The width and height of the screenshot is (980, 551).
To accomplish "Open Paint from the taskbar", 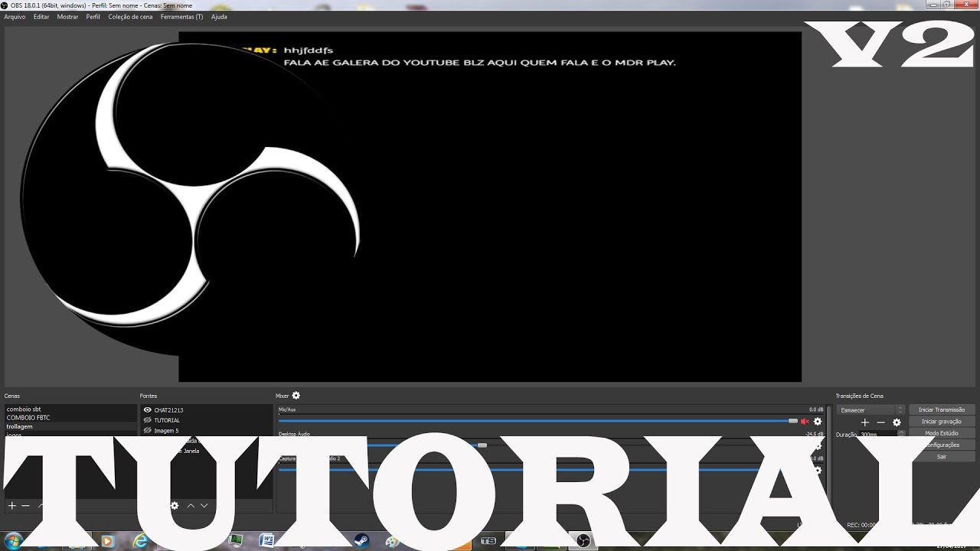I will (x=392, y=541).
